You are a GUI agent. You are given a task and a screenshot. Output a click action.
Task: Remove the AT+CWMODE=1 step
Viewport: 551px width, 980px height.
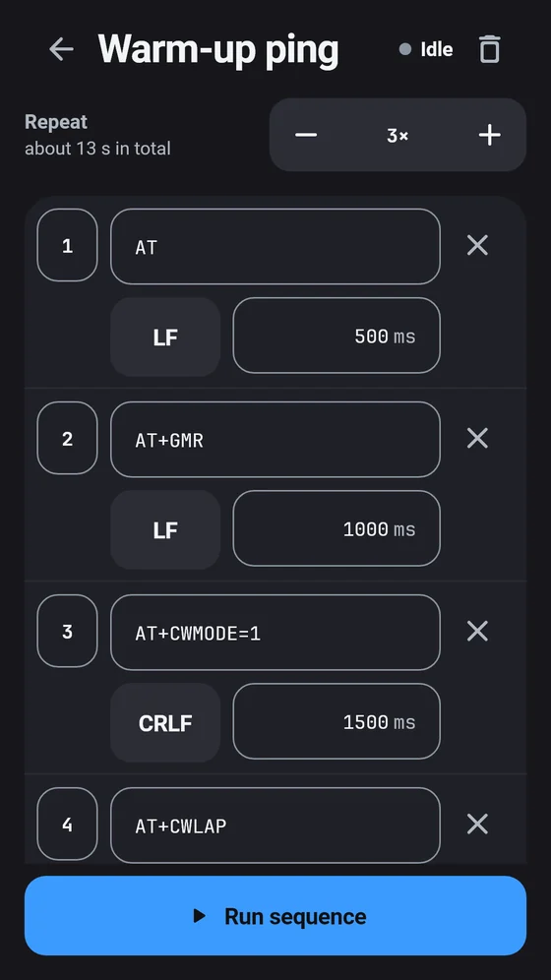477,632
